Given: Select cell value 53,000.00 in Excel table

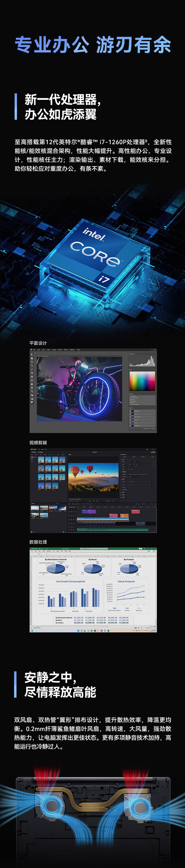Looking at the screenshot, I should (124, 623).
